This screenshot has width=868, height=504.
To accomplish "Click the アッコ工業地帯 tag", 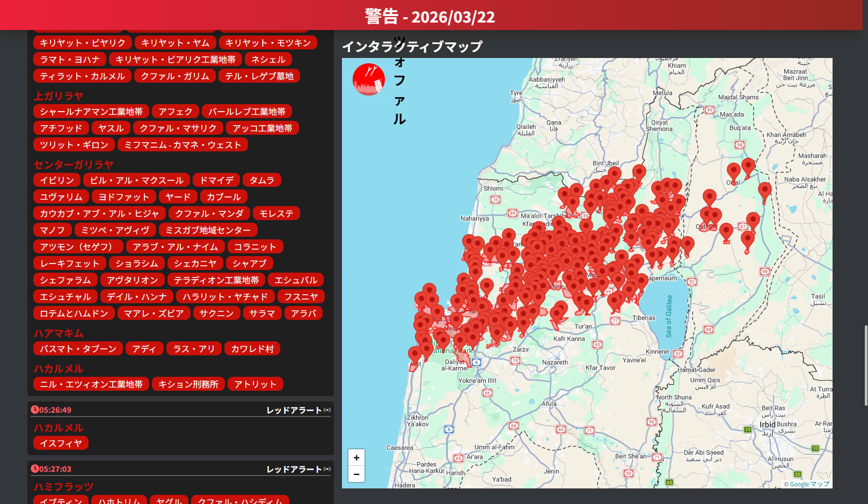I will click(262, 128).
